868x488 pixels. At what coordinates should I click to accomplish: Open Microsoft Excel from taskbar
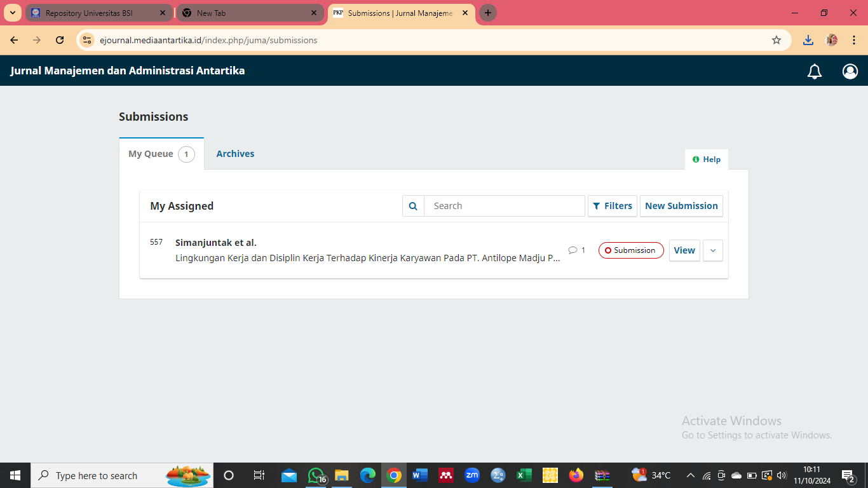pos(524,475)
